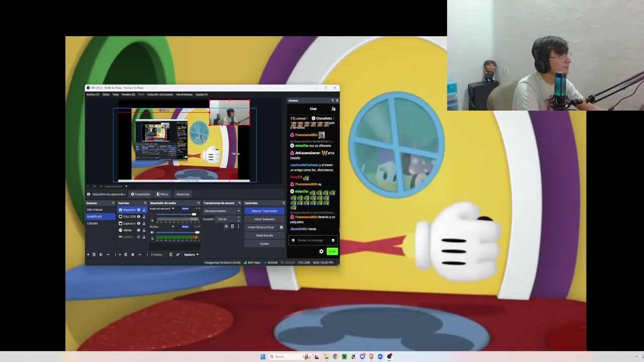
Task: Click Iniciar Cámara Virtual button
Action: point(261,227)
